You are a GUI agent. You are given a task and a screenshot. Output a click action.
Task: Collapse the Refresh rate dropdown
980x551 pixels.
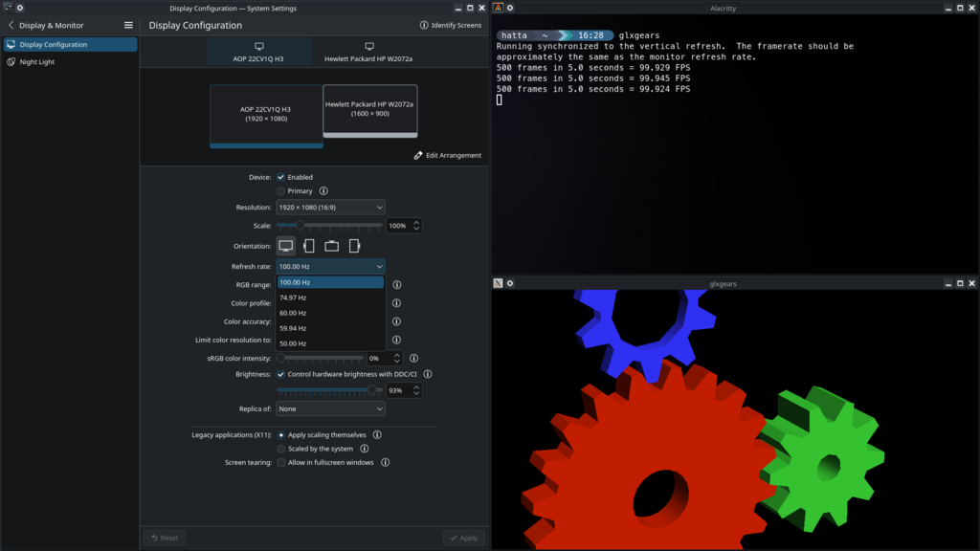click(330, 267)
